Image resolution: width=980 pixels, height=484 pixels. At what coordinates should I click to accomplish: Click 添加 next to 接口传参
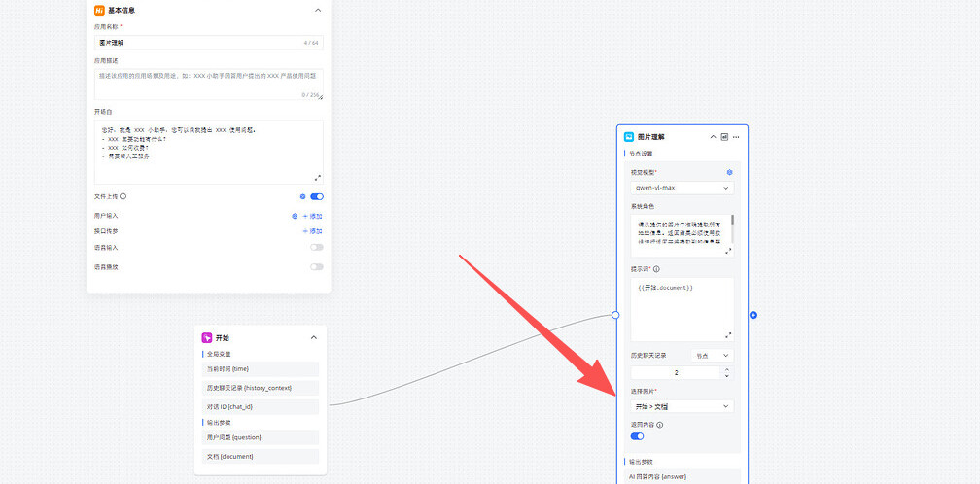[312, 231]
